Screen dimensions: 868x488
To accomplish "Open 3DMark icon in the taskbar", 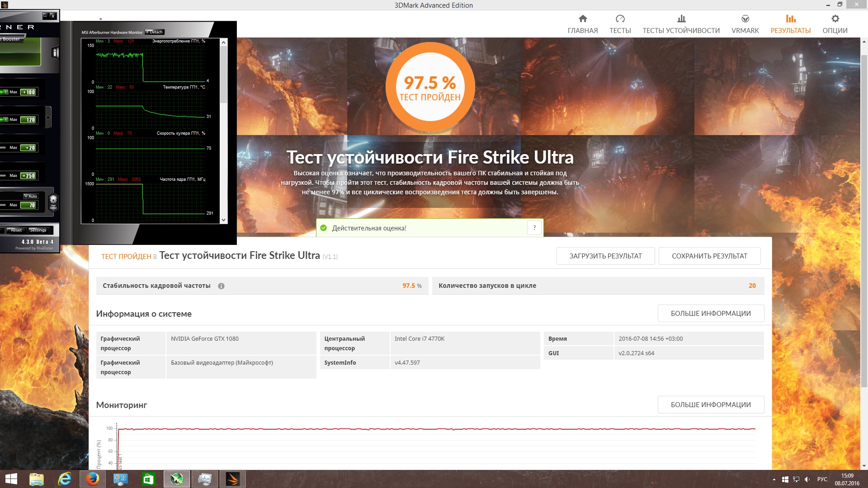I will (x=232, y=479).
